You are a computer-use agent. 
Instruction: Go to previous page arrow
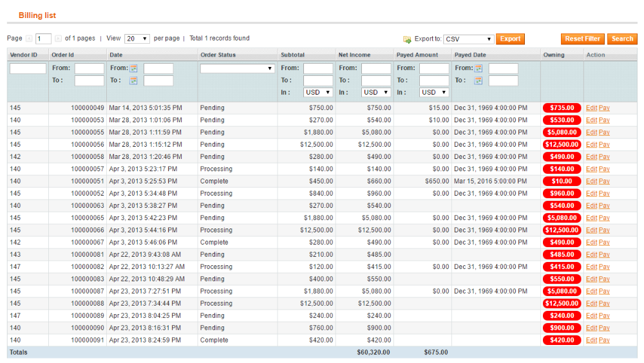coord(29,39)
